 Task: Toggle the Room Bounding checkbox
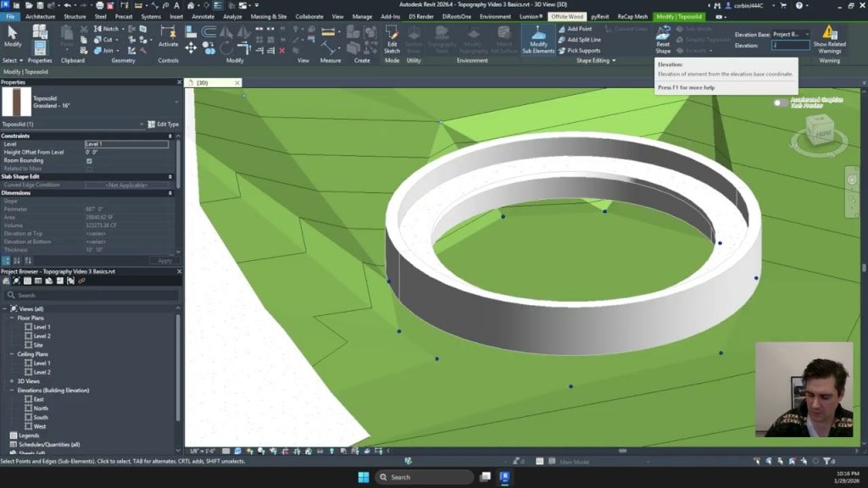(x=89, y=160)
